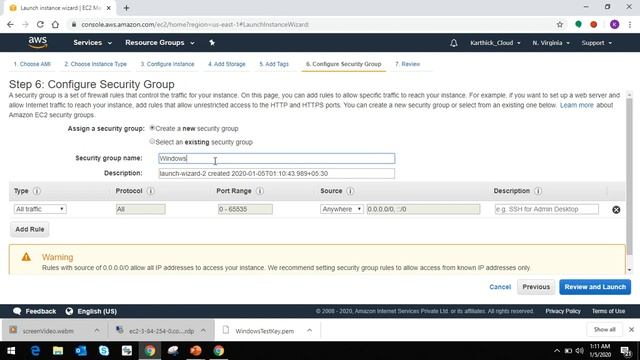Screen dimensions: 640x360
Task: Click the Source info icon
Action: 350,191
